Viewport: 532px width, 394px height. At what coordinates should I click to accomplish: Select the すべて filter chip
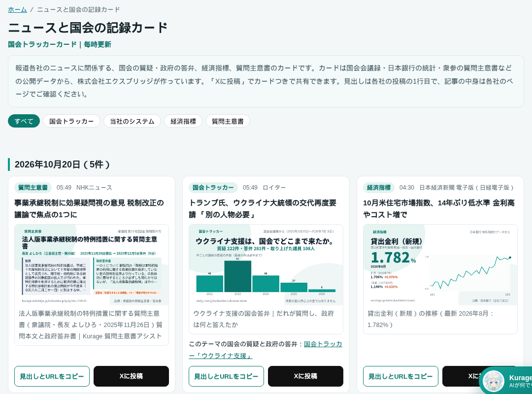[24, 121]
